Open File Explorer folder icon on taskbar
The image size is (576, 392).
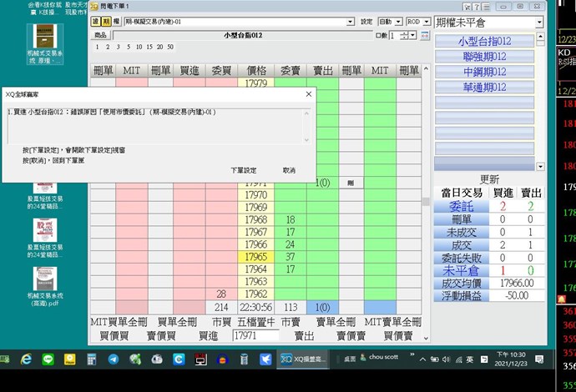(x=69, y=359)
